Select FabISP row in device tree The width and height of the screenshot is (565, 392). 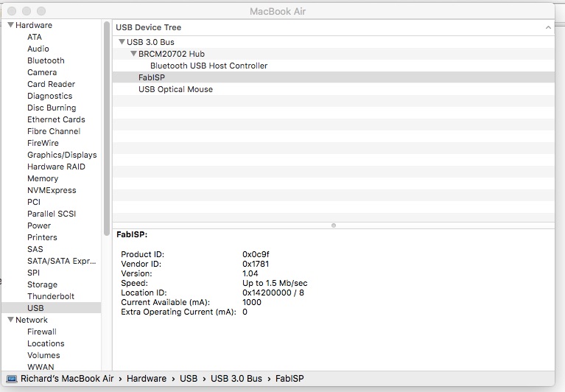point(334,77)
